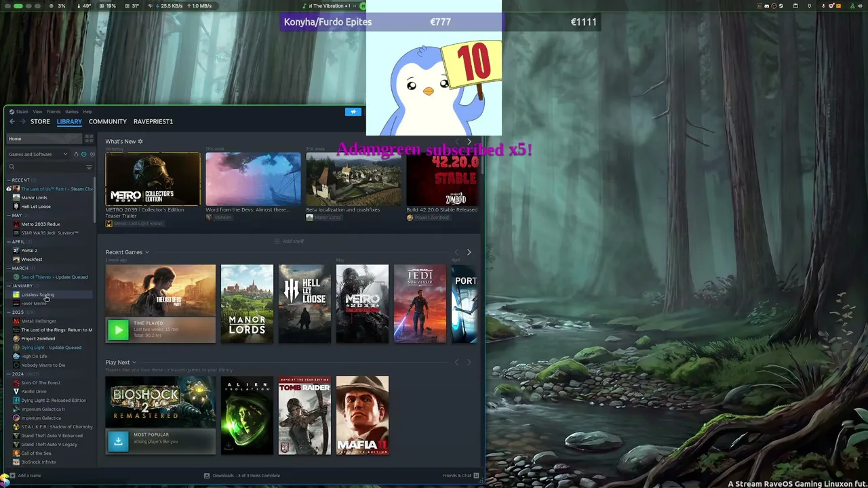
Task: Click the Manor Lords icon in library list
Action: click(x=16, y=198)
